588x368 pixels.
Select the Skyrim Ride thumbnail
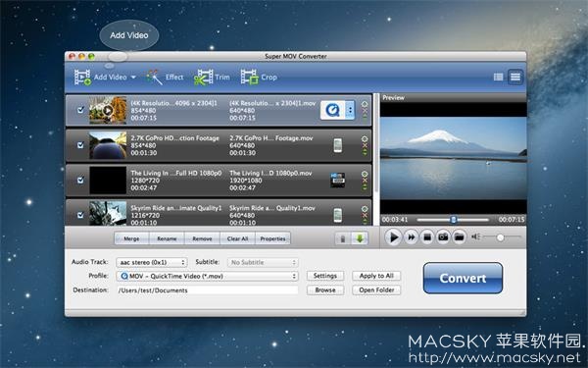(x=108, y=213)
